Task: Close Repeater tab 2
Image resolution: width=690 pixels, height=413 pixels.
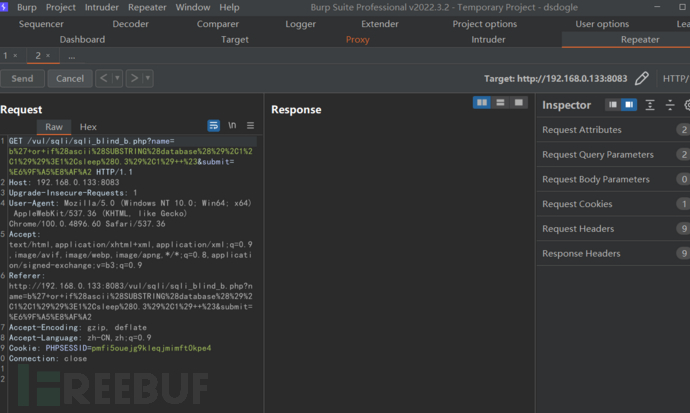Action: coord(48,56)
